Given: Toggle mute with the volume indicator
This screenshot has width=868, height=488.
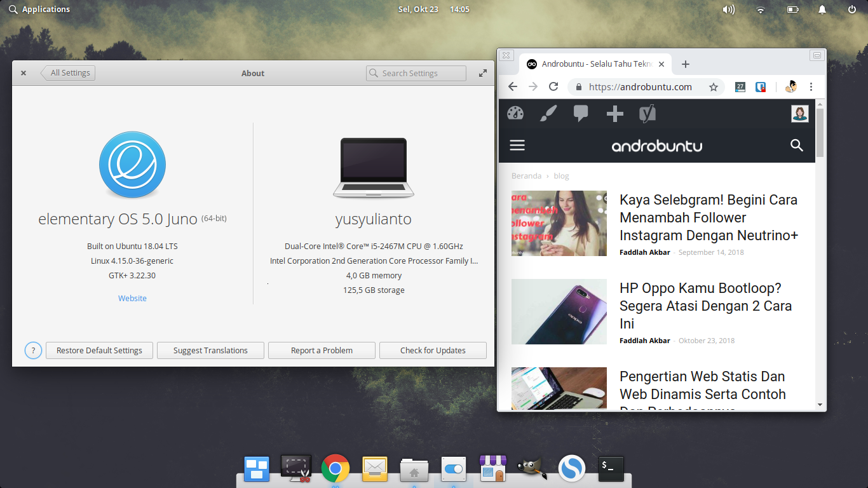Looking at the screenshot, I should click(728, 9).
